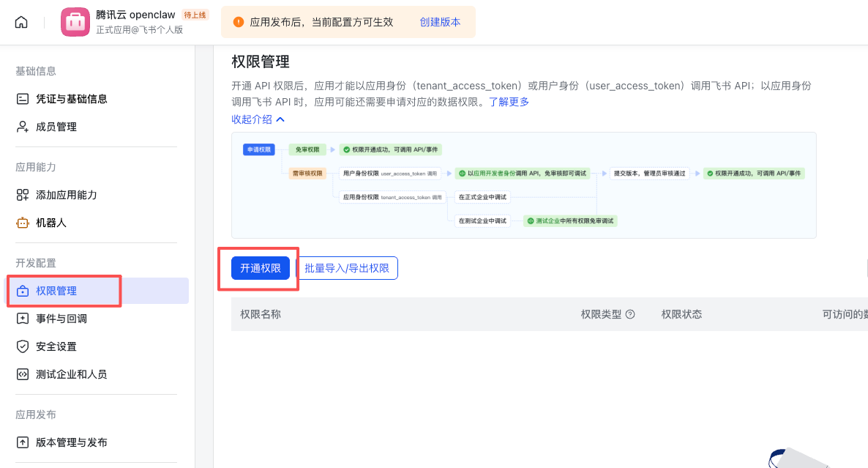Click the 成员管理 person icon
868x468 pixels.
click(x=23, y=127)
